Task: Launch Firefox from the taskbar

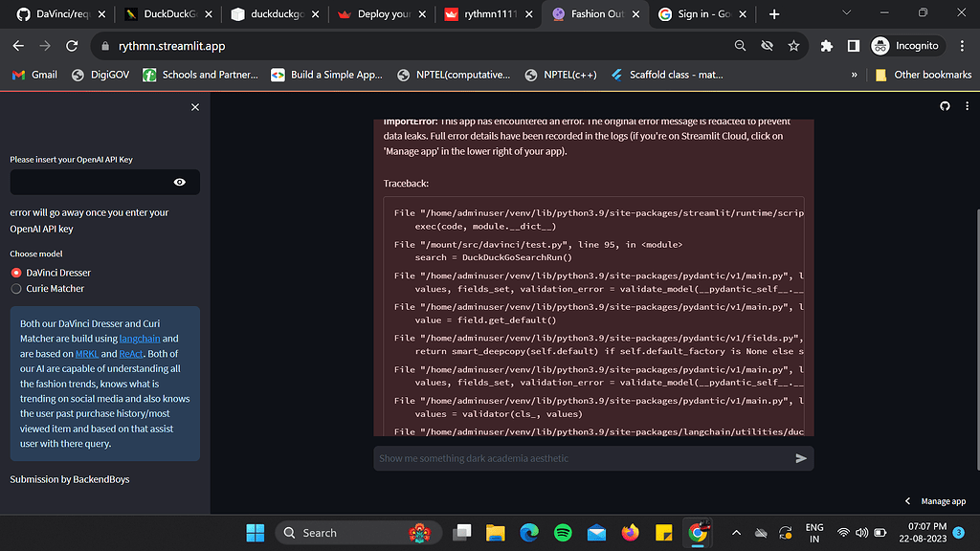Action: pos(629,532)
